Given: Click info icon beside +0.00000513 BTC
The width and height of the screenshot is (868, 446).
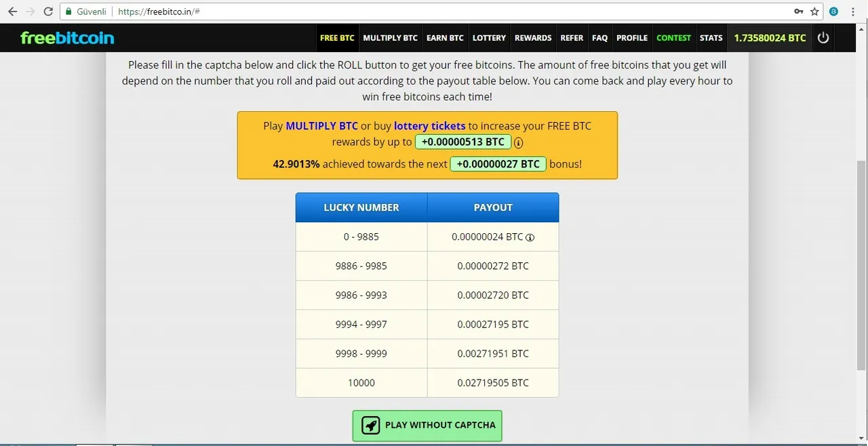Looking at the screenshot, I should 519,142.
